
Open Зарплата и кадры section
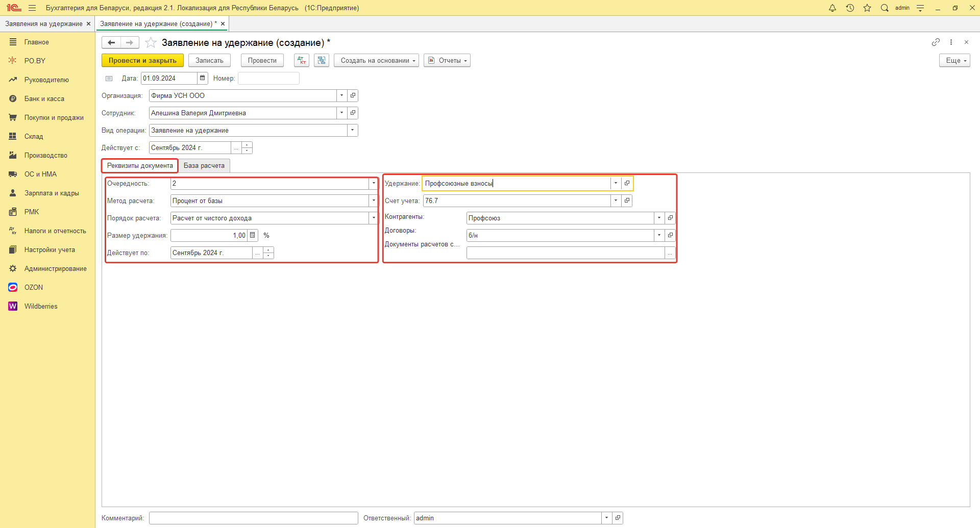click(x=52, y=193)
